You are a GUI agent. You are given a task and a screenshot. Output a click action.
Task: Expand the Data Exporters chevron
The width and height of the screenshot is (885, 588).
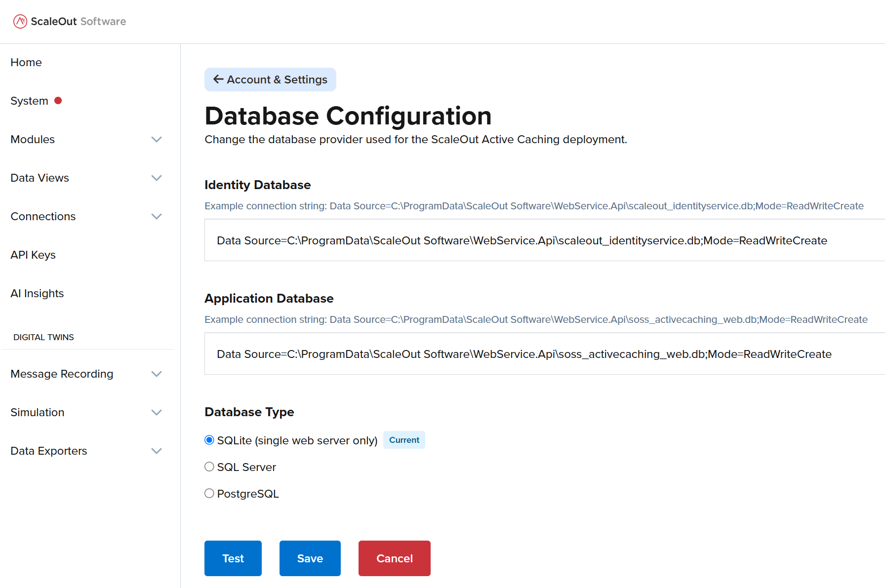click(x=157, y=451)
